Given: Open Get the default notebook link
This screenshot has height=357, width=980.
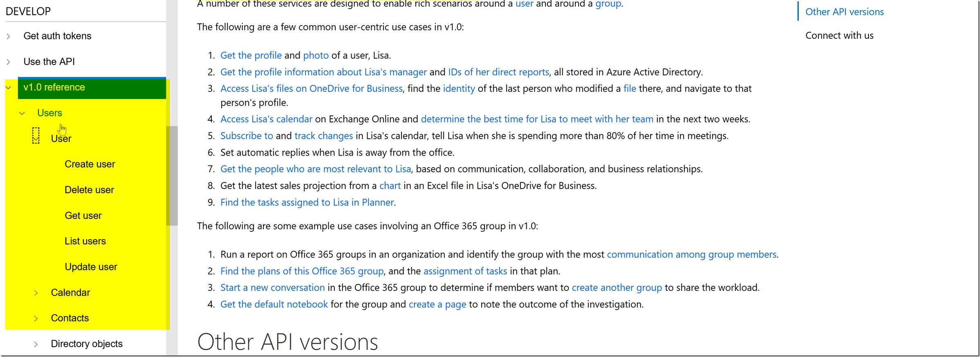Looking at the screenshot, I should pos(274,305).
